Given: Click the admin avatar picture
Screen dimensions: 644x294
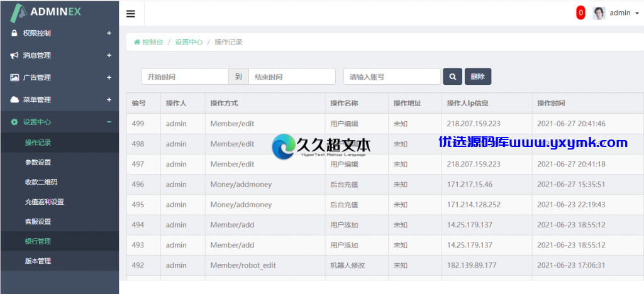Looking at the screenshot, I should [x=599, y=13].
